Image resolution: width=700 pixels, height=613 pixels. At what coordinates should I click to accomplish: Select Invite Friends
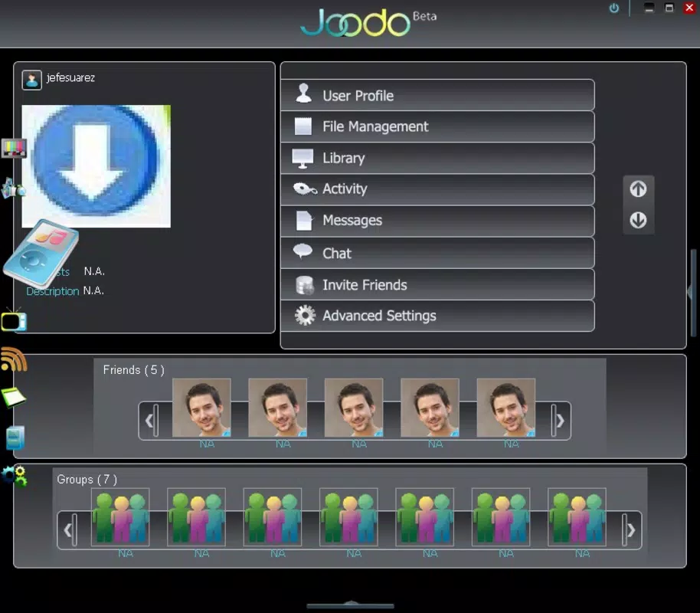pos(437,284)
